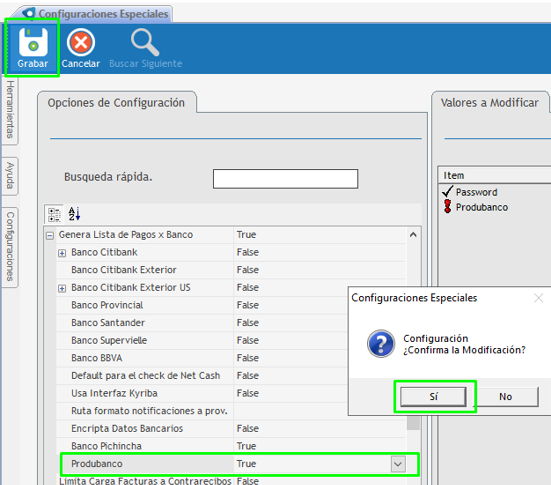Confirm the modification with Sí
This screenshot has height=485, width=551.
click(434, 397)
